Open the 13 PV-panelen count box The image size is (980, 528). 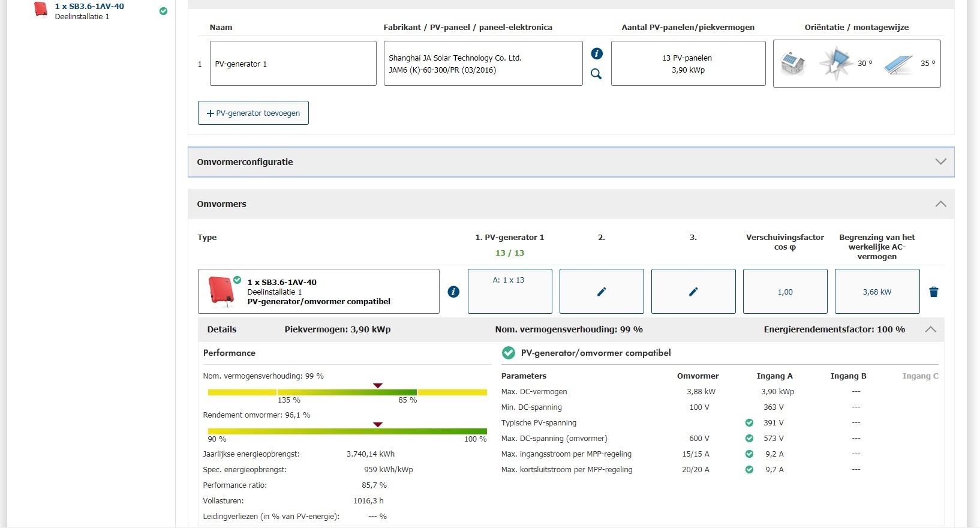[688, 64]
